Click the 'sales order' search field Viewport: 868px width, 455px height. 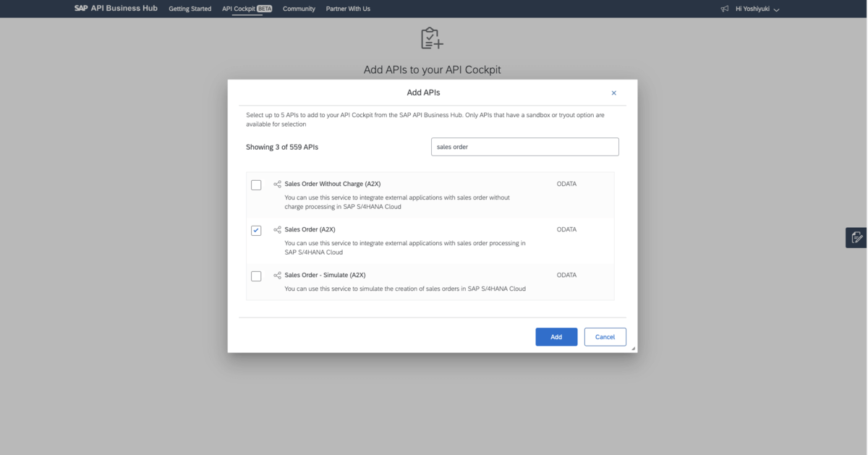click(524, 147)
